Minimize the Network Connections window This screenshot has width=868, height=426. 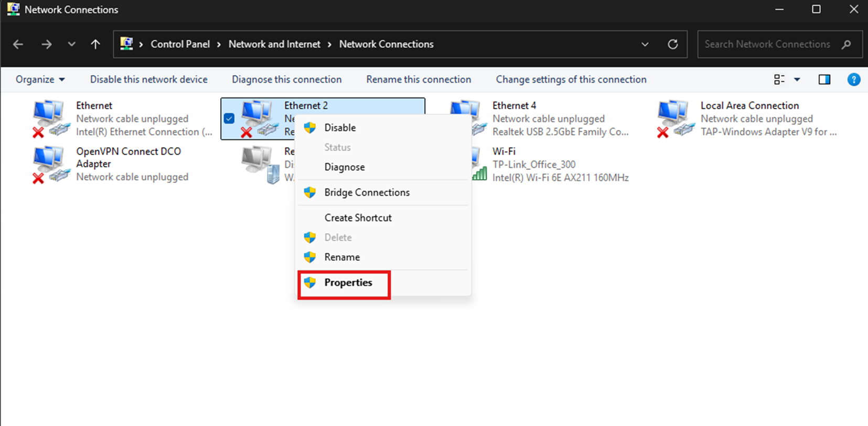coord(779,9)
